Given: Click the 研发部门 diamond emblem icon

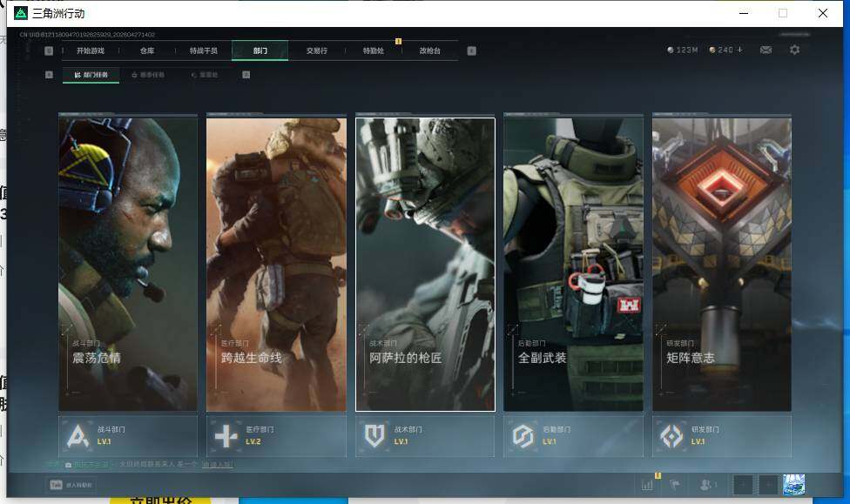Looking at the screenshot, I should coord(671,436).
